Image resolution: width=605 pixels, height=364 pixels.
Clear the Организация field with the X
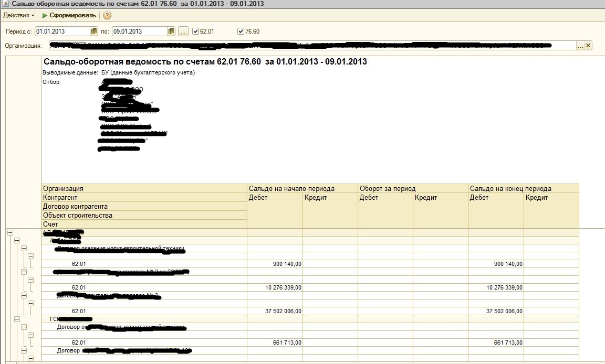pyautogui.click(x=588, y=46)
